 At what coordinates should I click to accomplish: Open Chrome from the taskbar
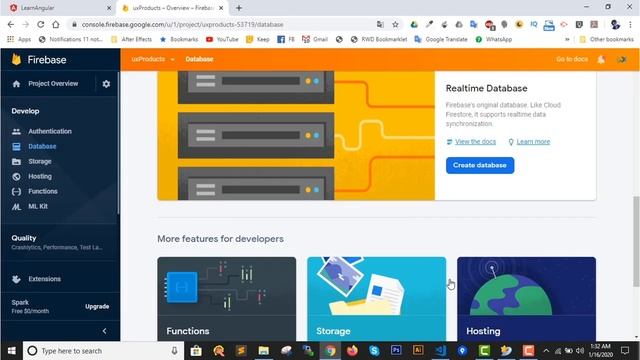[x=330, y=351]
